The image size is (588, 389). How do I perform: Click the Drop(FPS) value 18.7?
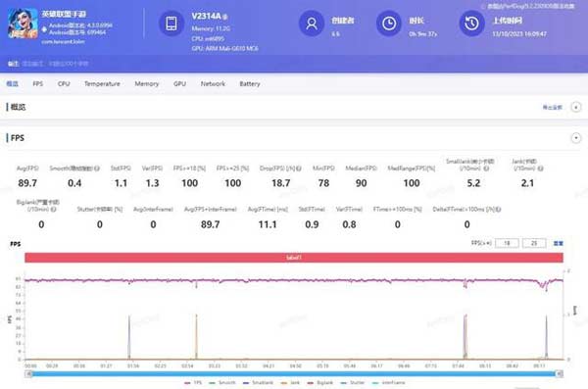[x=280, y=183]
